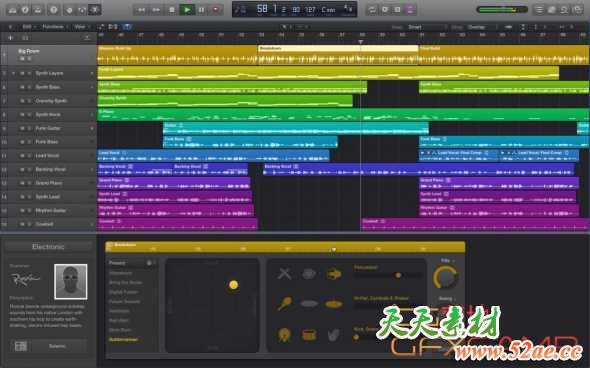Open the Media Browser at the toolbar's end
Viewport: 590px width, 368px height.
tap(577, 10)
